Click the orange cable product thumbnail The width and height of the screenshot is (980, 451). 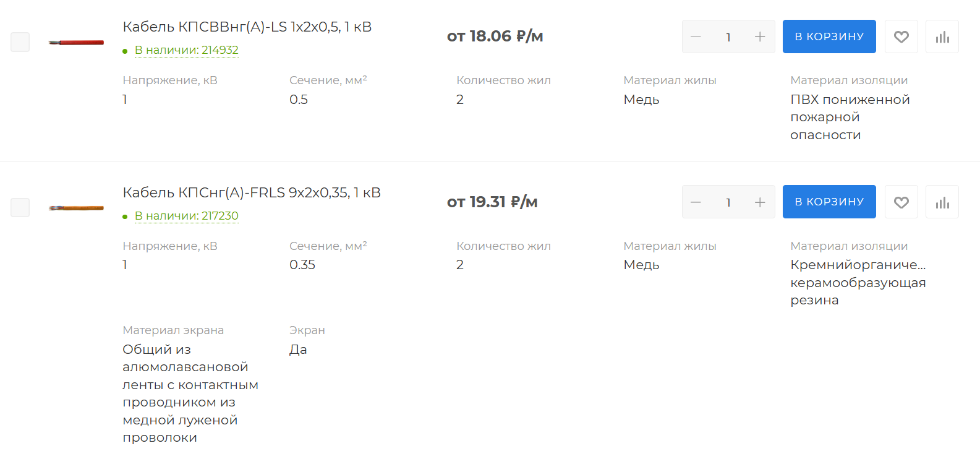pyautogui.click(x=76, y=208)
